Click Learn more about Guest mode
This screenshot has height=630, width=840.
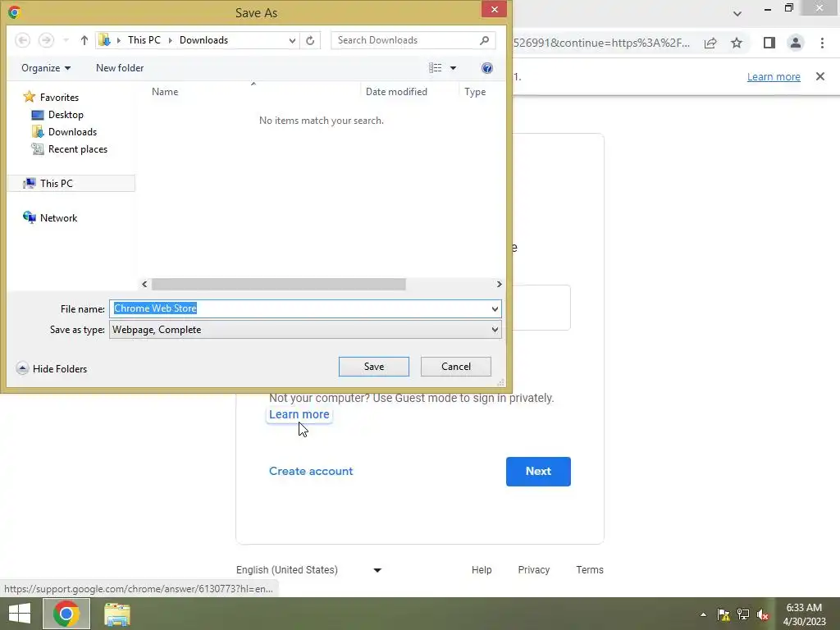click(x=299, y=414)
